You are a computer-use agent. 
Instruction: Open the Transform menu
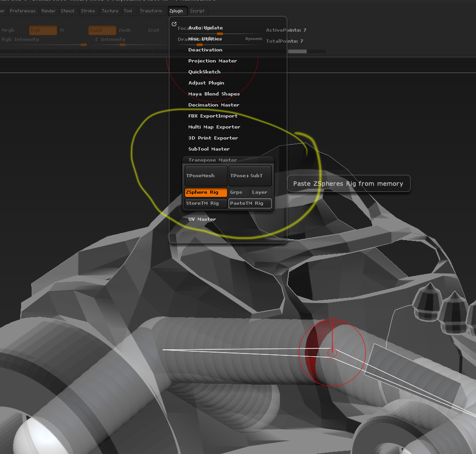[x=151, y=11]
